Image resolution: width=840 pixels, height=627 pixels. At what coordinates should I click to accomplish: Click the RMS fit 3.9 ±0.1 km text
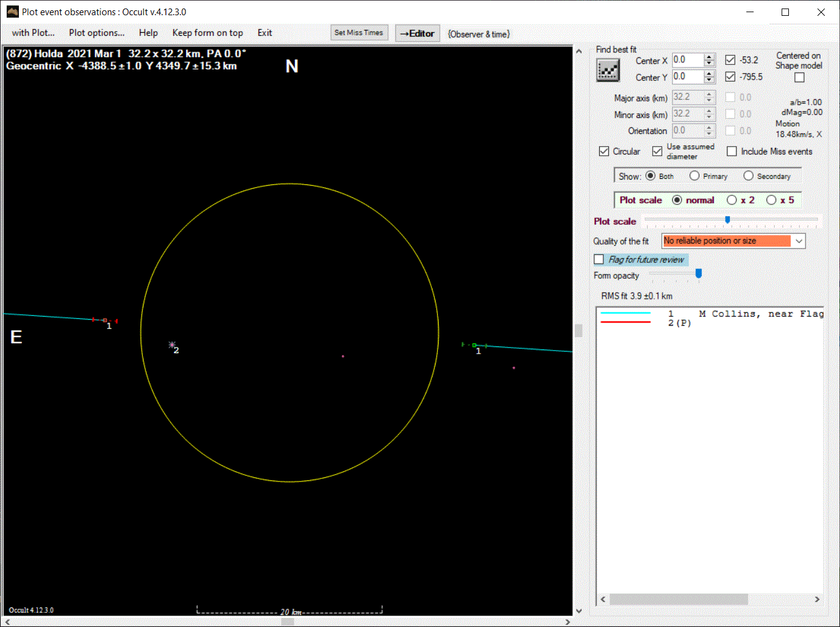[637, 296]
